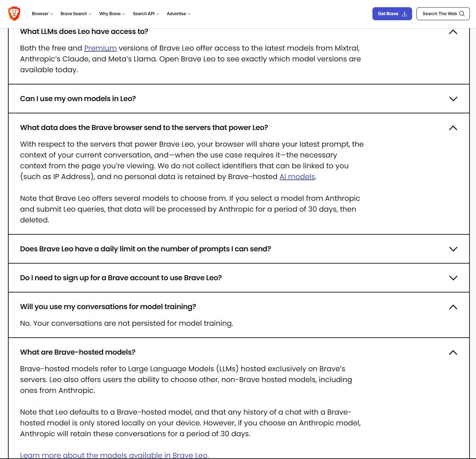Image resolution: width=476 pixels, height=459 pixels.
Task: Open the Browser dropdown menu
Action: pos(42,14)
